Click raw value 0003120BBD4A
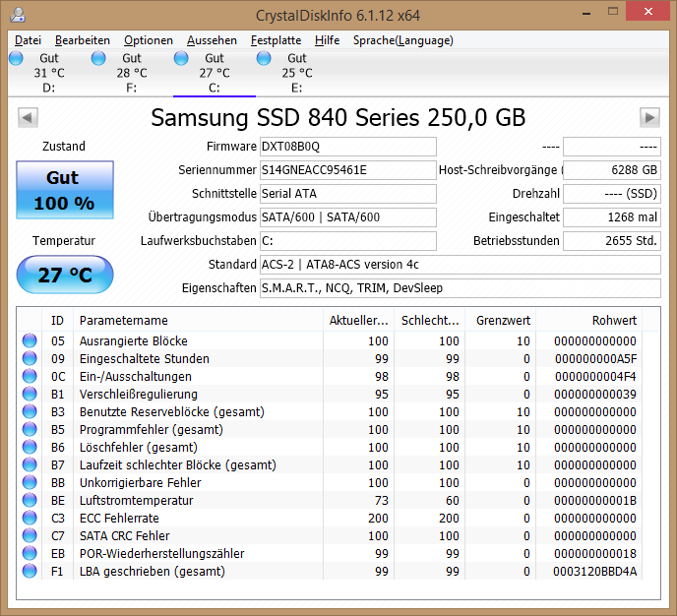The height and width of the screenshot is (616, 677). [x=595, y=571]
